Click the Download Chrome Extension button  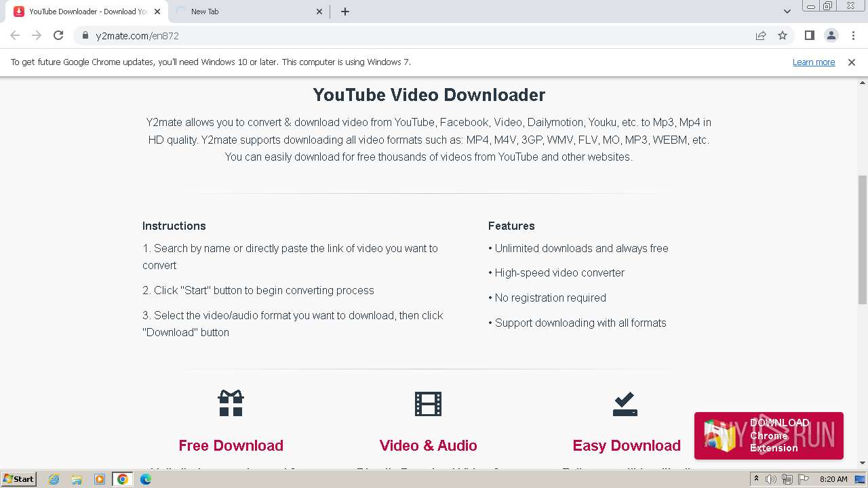pos(769,435)
